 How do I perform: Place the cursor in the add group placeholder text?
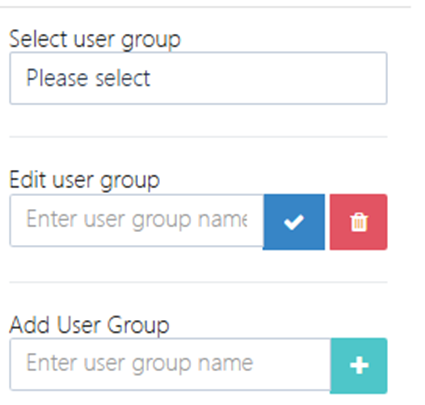140,363
